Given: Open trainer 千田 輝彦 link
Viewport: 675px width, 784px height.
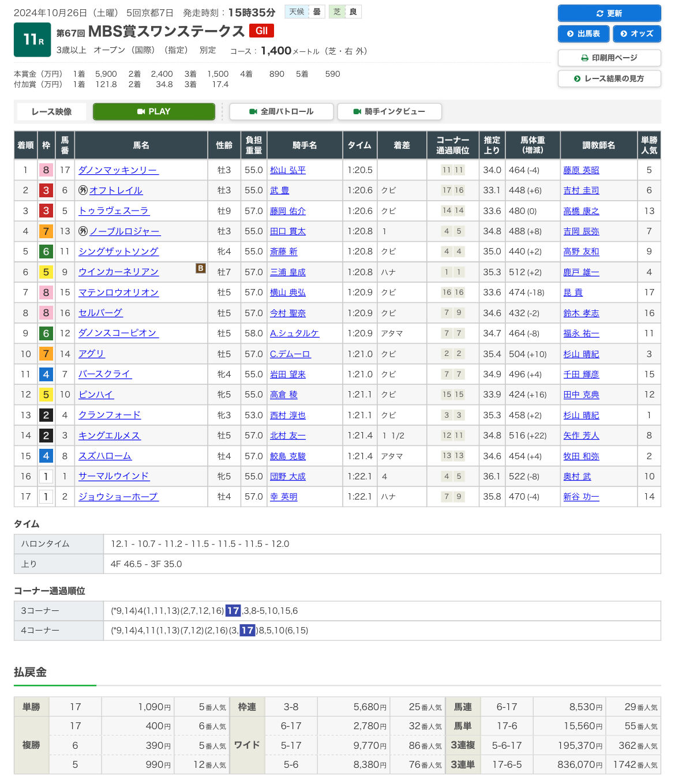Looking at the screenshot, I should [582, 374].
